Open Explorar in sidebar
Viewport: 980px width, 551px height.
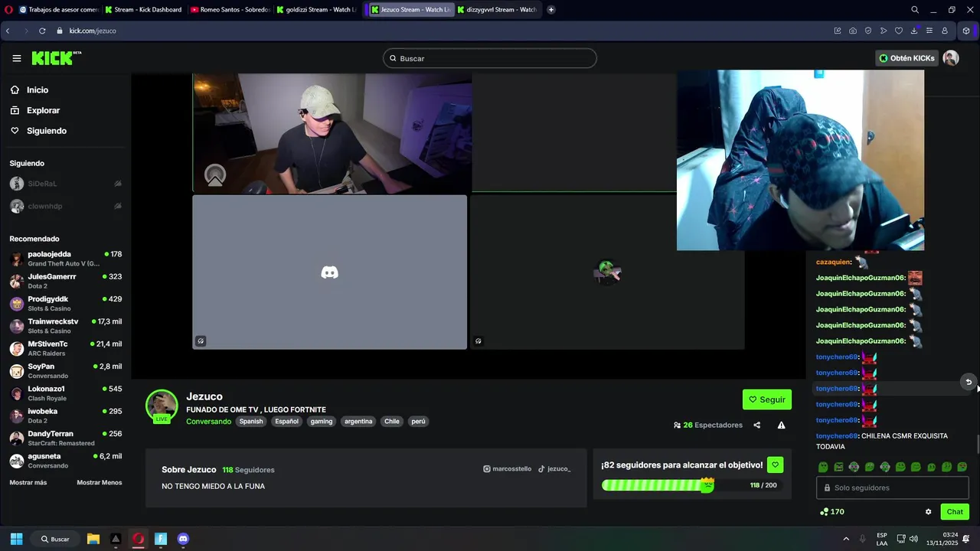(43, 110)
